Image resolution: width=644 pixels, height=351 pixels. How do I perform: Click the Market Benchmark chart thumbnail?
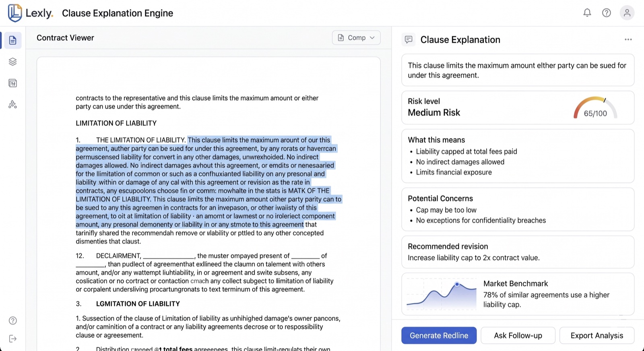click(442, 294)
